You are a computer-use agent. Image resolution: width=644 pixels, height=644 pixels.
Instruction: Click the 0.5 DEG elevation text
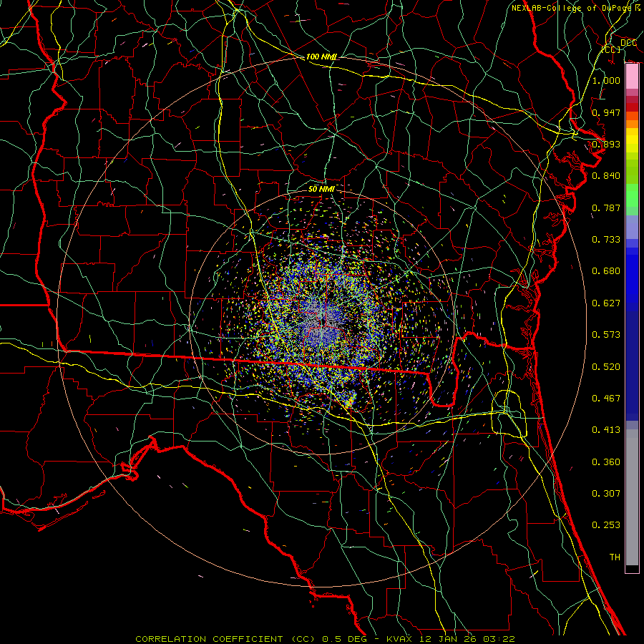pyautogui.click(x=344, y=639)
